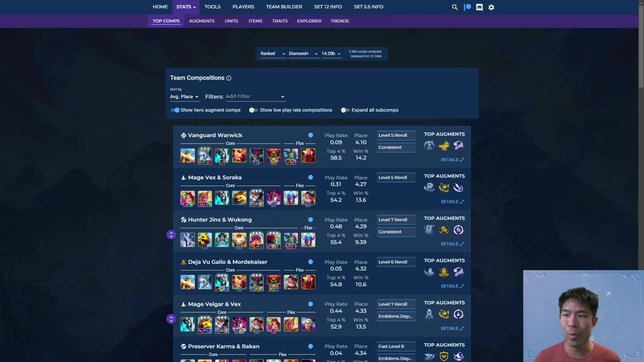Toggle Expand all subcomps switch
This screenshot has height=362, width=644.
click(x=345, y=110)
